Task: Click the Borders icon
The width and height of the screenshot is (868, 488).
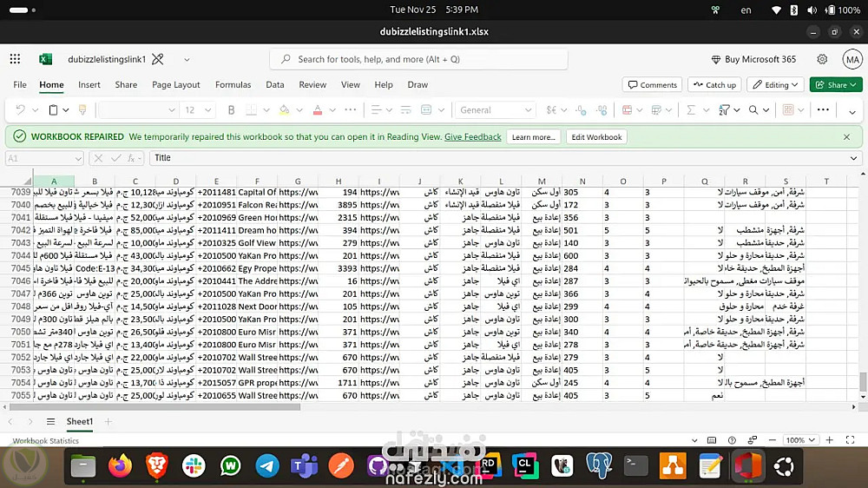Action: pyautogui.click(x=252, y=109)
